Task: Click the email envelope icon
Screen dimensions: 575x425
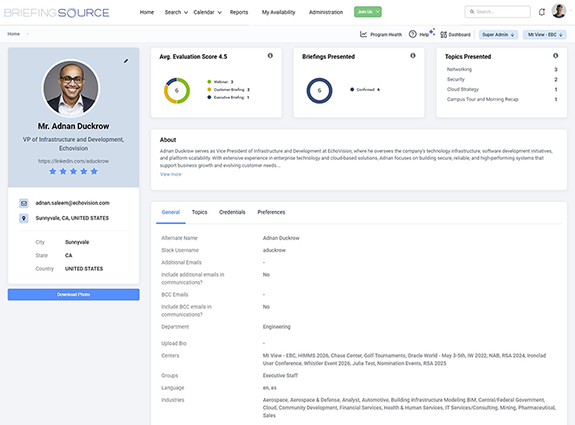Action: (24, 203)
